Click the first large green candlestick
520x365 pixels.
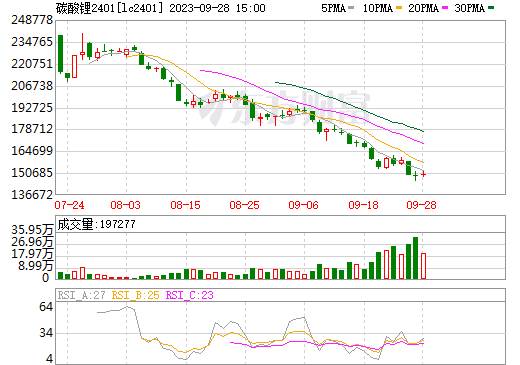point(60,54)
